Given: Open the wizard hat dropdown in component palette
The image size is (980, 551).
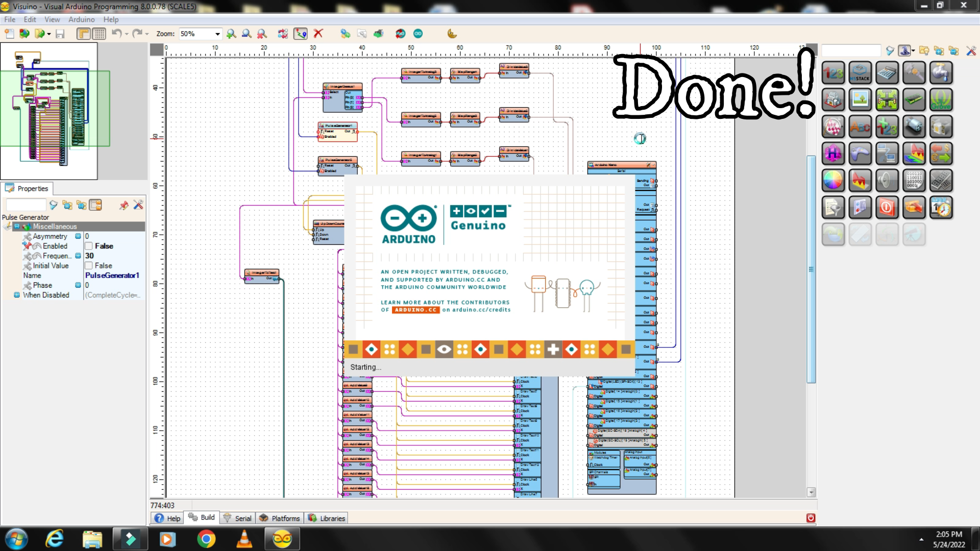Looking at the screenshot, I should point(913,51).
